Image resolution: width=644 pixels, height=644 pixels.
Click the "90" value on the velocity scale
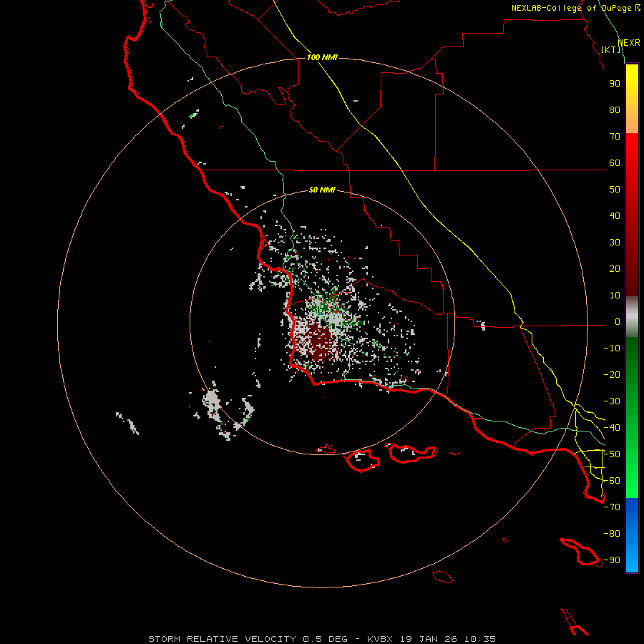point(615,84)
